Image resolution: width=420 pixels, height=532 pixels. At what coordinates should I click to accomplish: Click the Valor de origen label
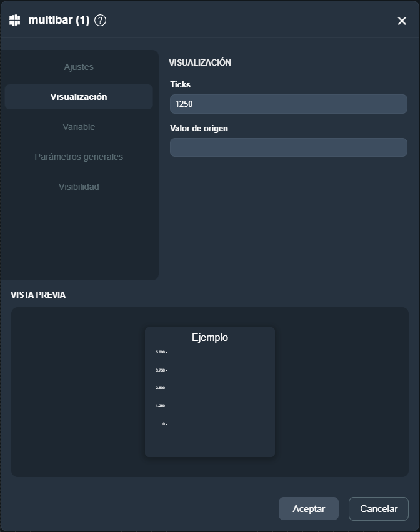point(199,128)
